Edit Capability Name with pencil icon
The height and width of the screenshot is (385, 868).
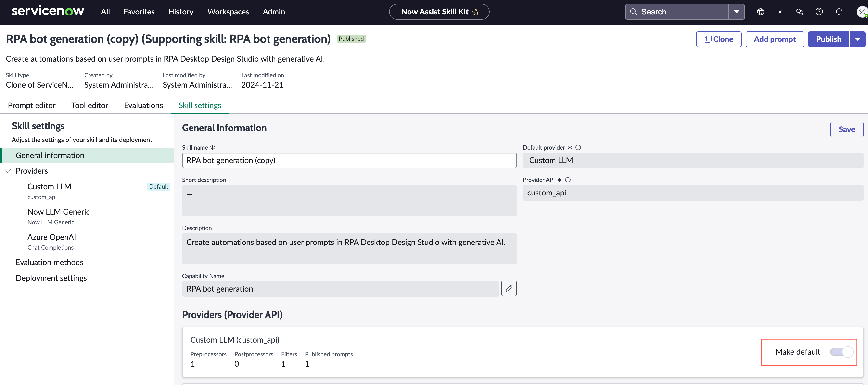509,288
